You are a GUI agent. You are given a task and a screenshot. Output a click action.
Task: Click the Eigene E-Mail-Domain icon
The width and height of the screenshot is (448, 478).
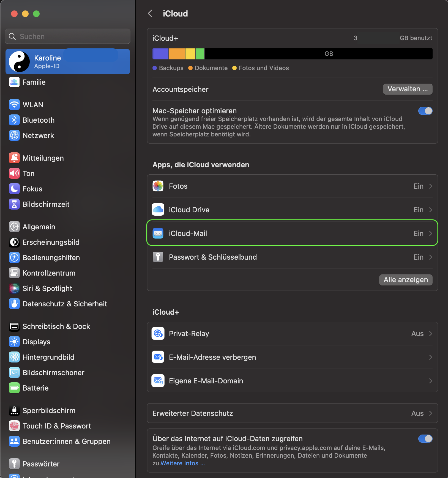[158, 381]
